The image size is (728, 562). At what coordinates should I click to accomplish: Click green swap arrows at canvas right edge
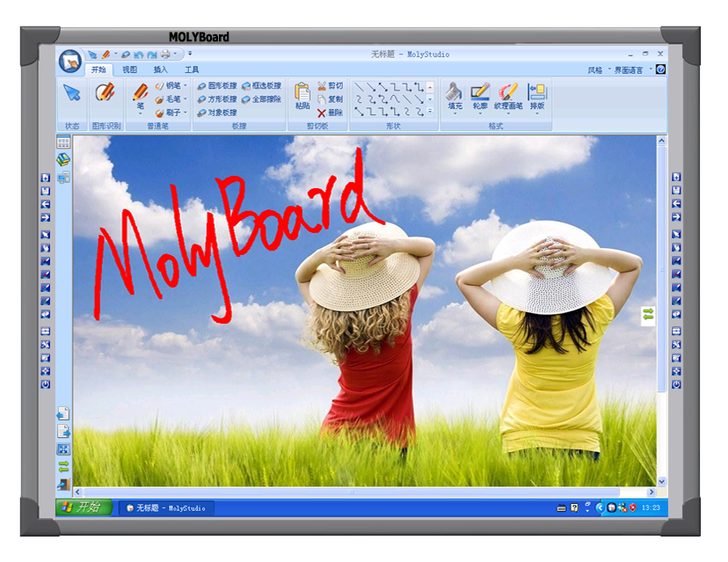(648, 315)
